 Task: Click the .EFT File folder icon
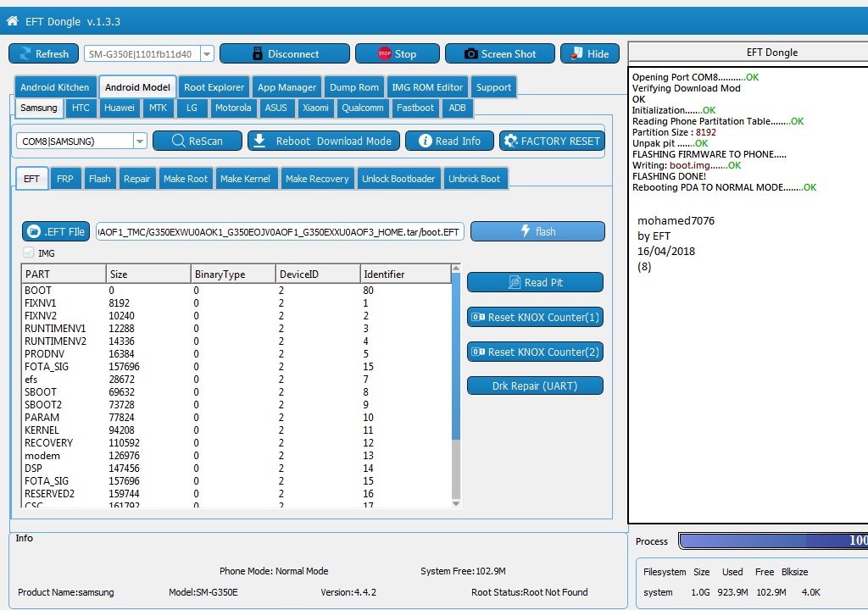[x=34, y=231]
